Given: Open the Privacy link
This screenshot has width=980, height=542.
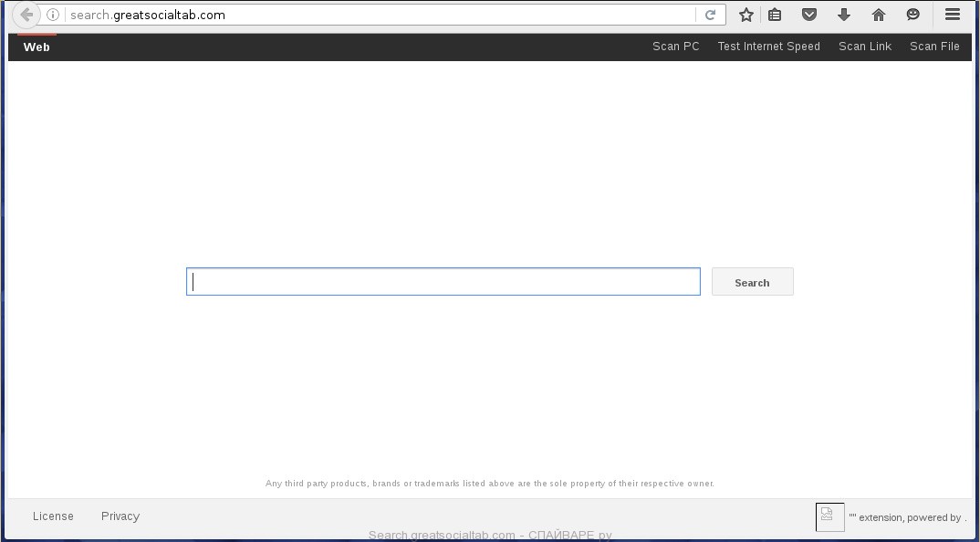Looking at the screenshot, I should (x=120, y=516).
